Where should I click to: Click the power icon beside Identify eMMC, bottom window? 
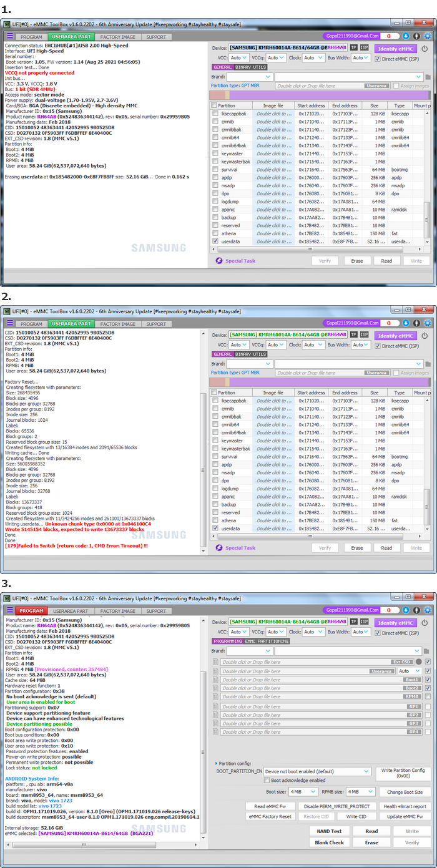425,622
